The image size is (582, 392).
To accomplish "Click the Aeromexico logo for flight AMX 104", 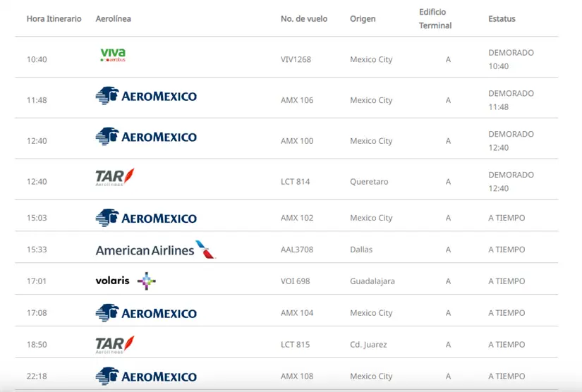I will pyautogui.click(x=146, y=313).
